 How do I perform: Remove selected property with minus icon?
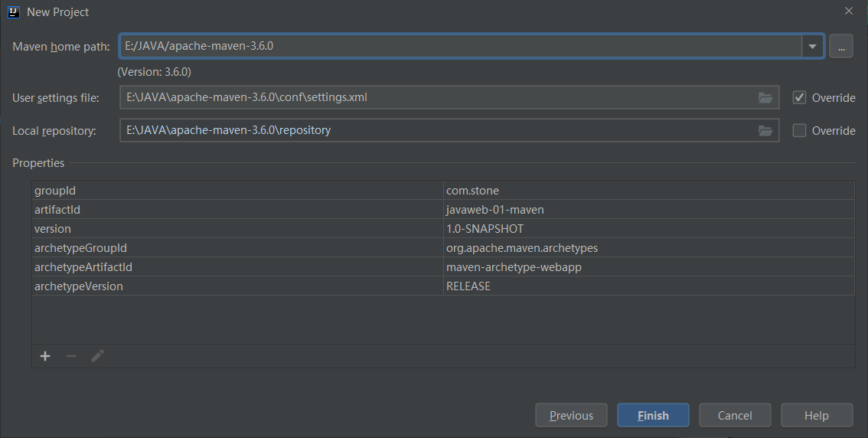pos(71,356)
